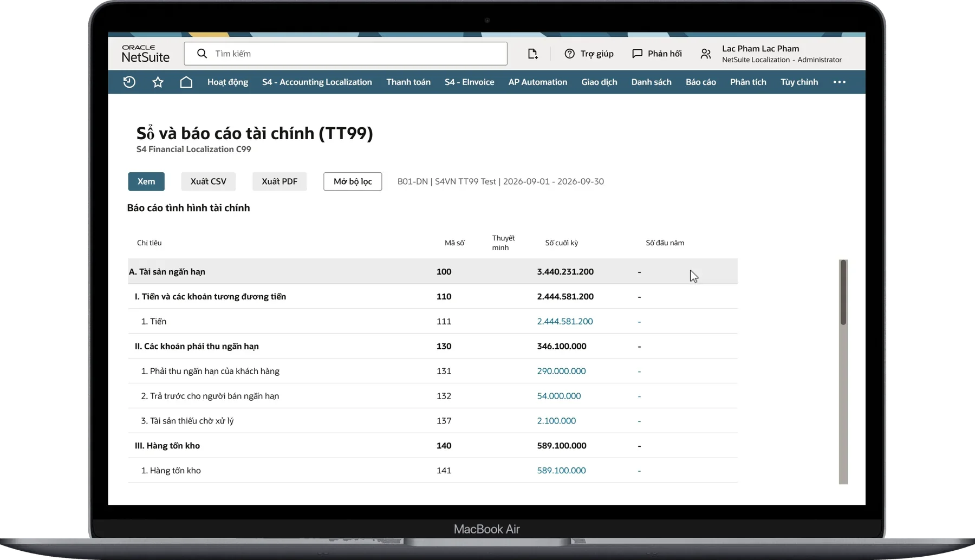Open the Thanh toán menu
Viewport: 975px width, 560px height.
point(408,82)
